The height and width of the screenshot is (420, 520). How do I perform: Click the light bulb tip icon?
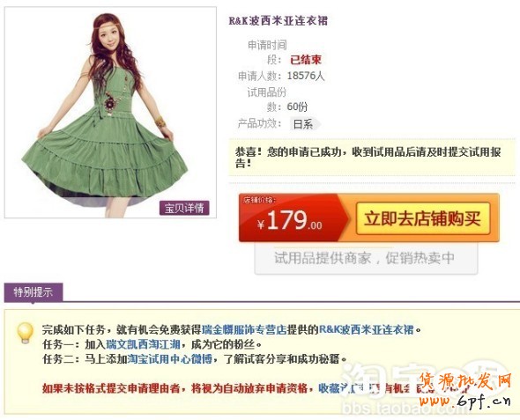tap(26, 333)
